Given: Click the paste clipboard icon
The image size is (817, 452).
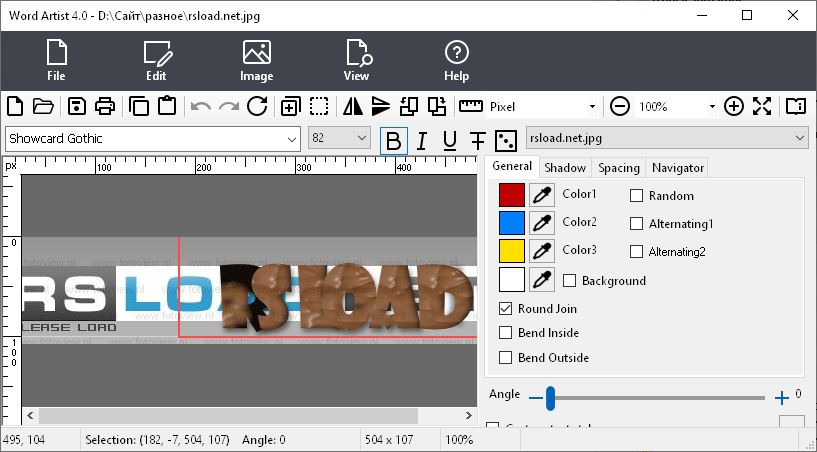Looking at the screenshot, I should [x=167, y=106].
